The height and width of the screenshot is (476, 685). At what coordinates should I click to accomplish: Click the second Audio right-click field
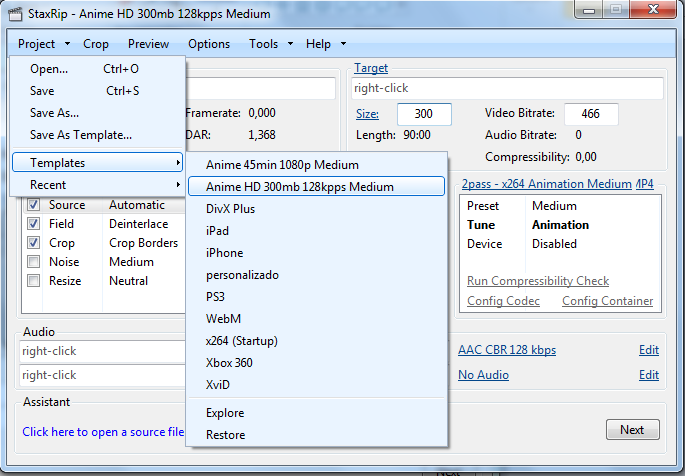click(102, 375)
